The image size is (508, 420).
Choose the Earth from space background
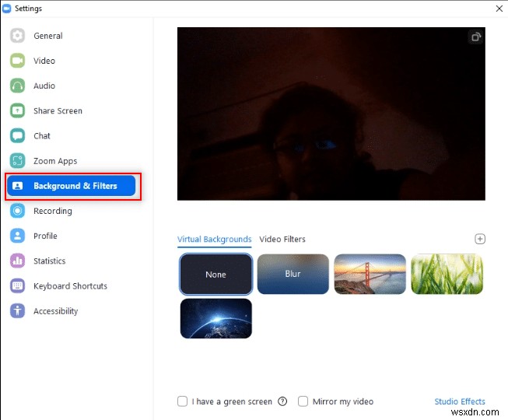click(x=215, y=318)
